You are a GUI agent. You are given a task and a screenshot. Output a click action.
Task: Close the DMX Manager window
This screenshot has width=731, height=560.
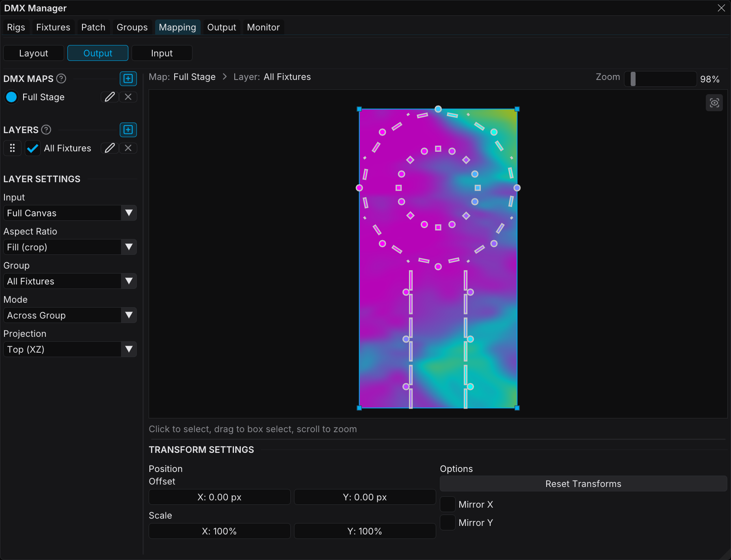point(721,8)
